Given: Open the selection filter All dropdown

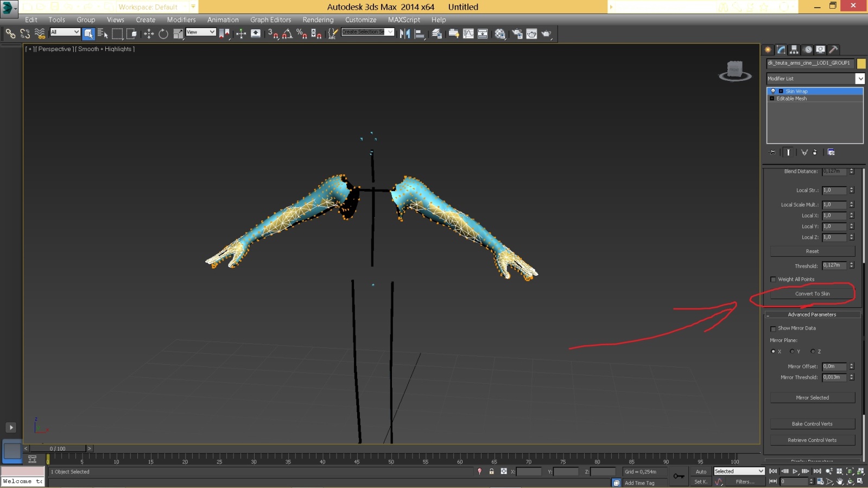Looking at the screenshot, I should (x=65, y=32).
